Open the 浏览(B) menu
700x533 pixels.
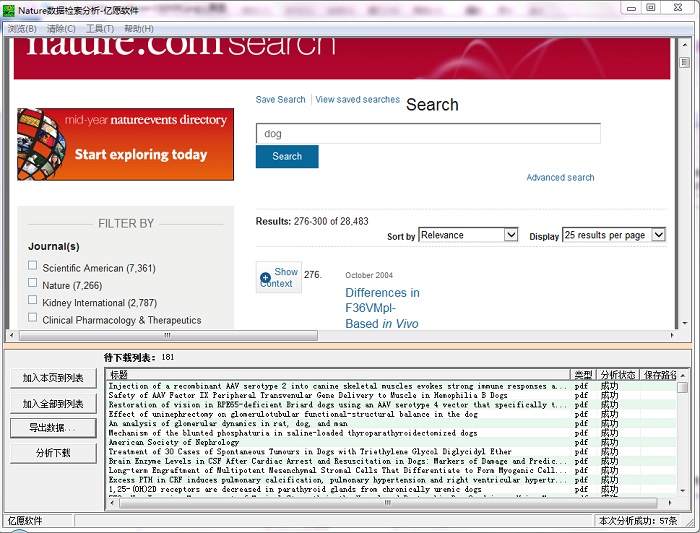[x=22, y=29]
